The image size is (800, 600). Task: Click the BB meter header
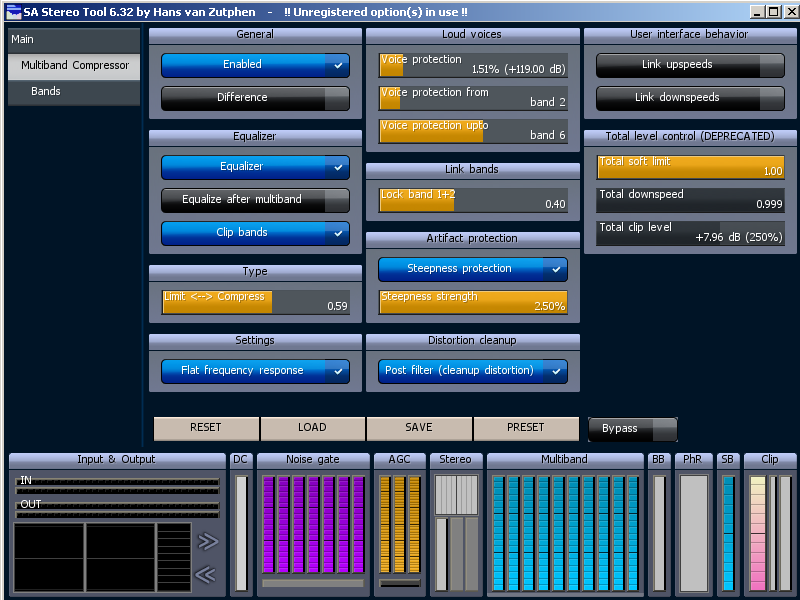[659, 460]
